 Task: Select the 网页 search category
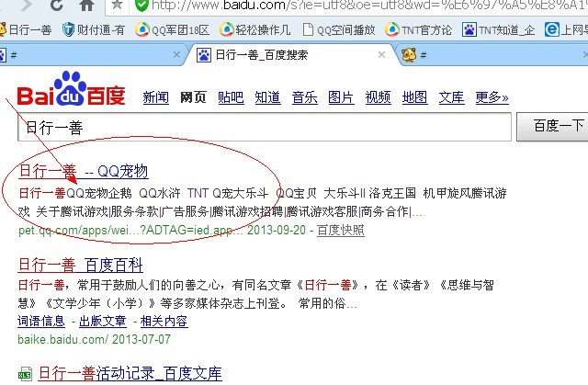(x=193, y=97)
